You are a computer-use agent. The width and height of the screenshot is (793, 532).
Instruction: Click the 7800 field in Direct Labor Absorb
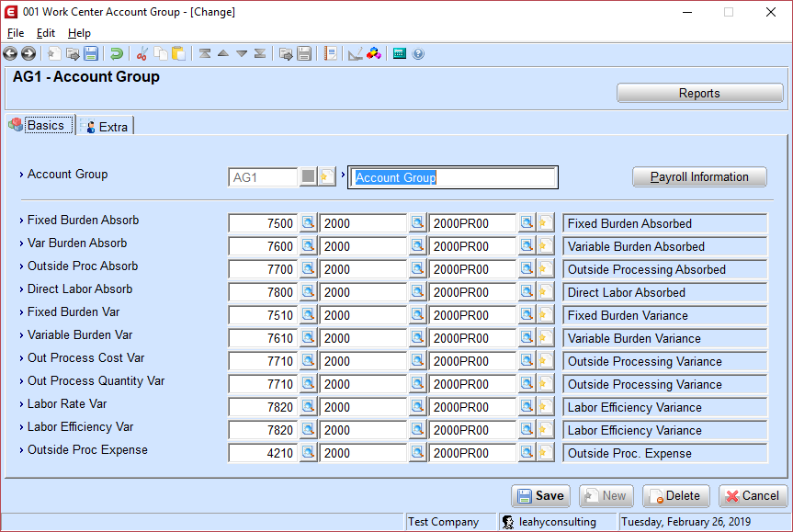(x=263, y=292)
